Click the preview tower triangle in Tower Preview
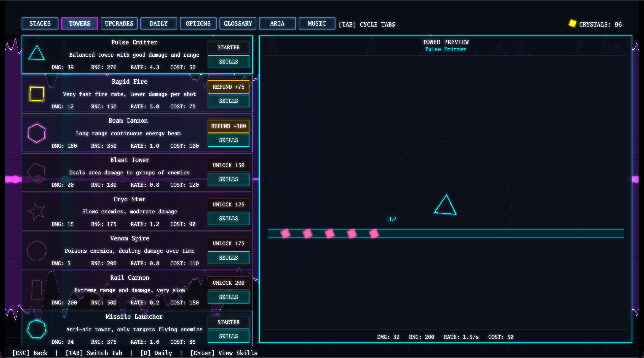Screen dimensions: 644x358 coord(445,206)
